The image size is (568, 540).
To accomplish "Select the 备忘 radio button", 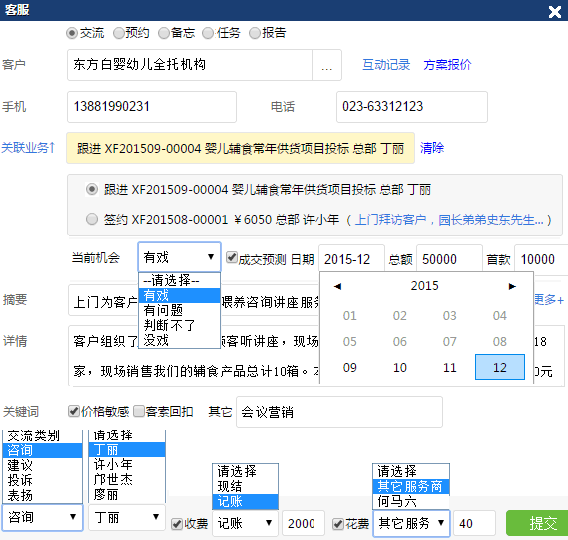I will coord(164,33).
